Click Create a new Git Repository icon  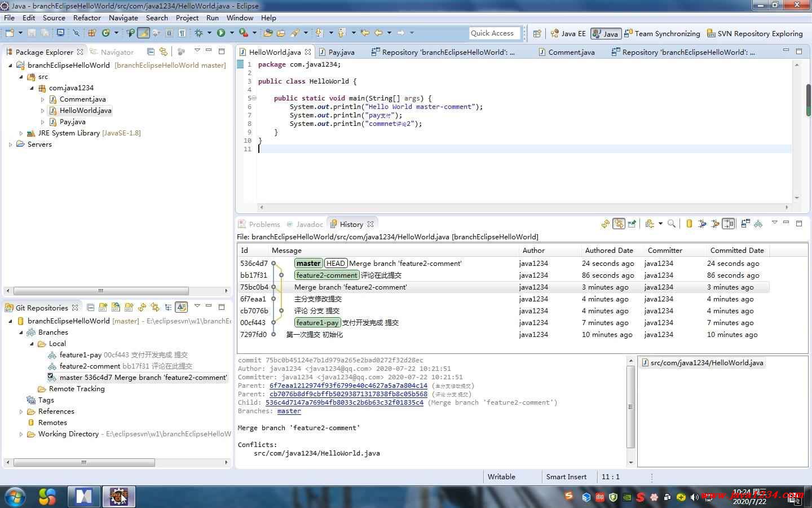tap(129, 308)
